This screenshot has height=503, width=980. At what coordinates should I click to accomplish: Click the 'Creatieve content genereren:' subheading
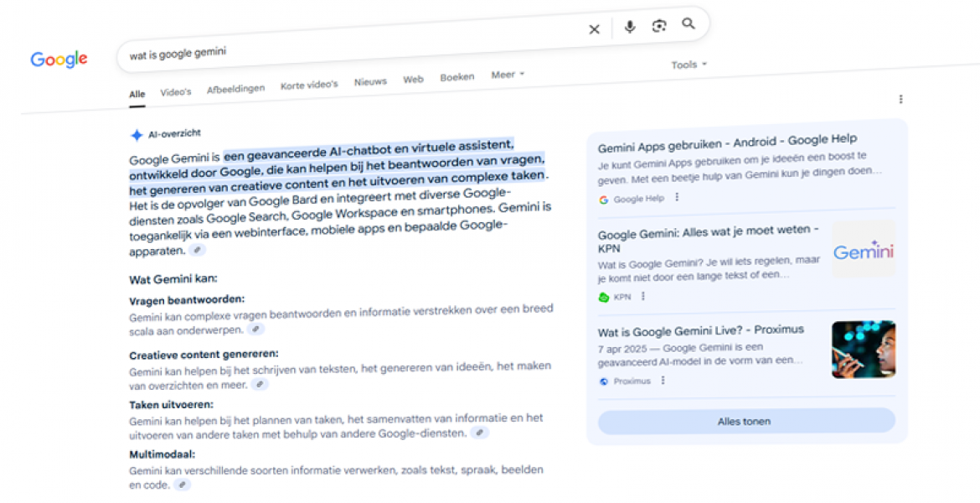coord(204,355)
